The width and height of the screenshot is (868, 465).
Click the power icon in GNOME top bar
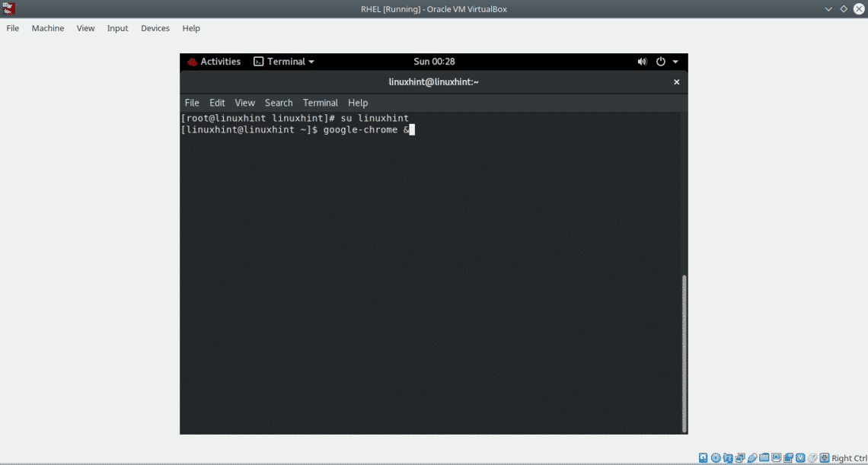point(660,62)
